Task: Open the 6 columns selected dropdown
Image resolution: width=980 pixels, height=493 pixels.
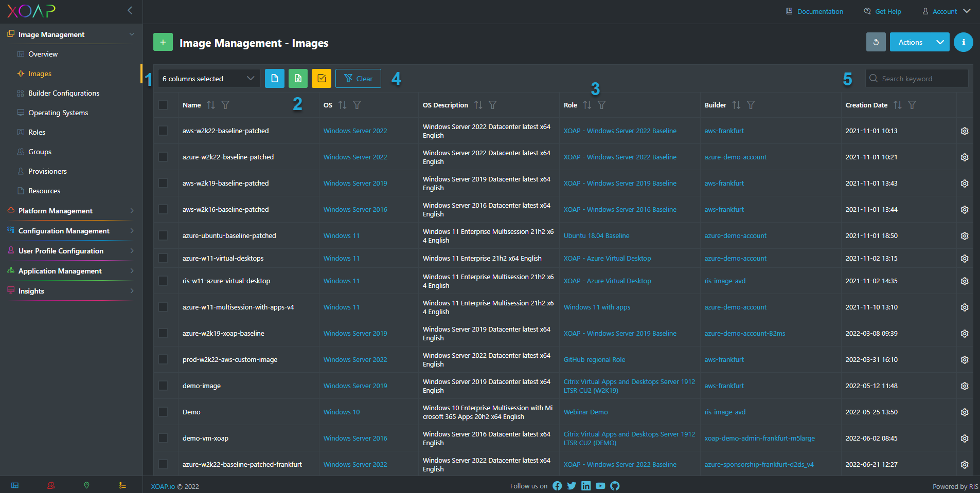Action: [x=208, y=79]
